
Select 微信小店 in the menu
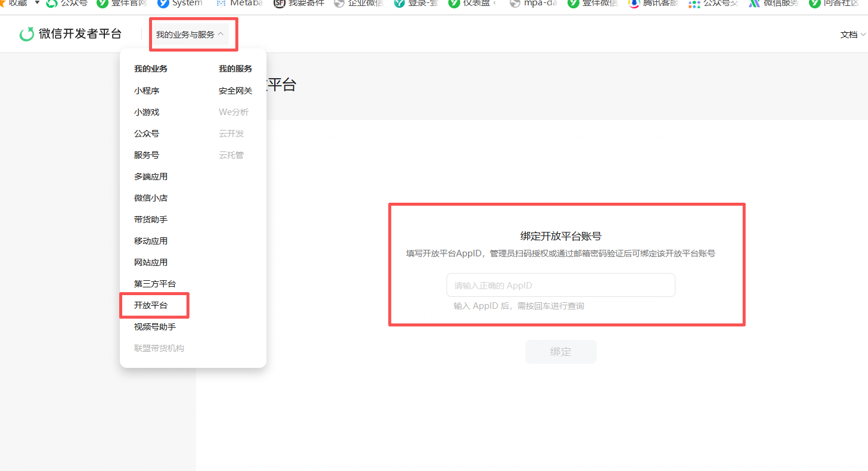(151, 198)
